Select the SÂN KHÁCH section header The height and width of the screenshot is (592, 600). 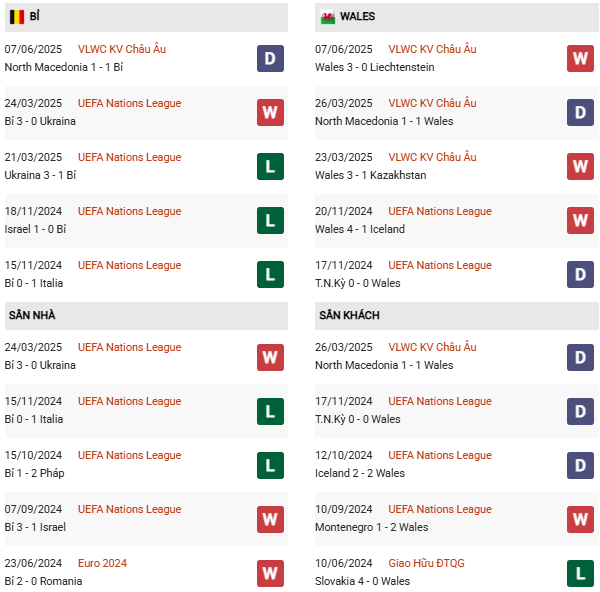point(349,315)
